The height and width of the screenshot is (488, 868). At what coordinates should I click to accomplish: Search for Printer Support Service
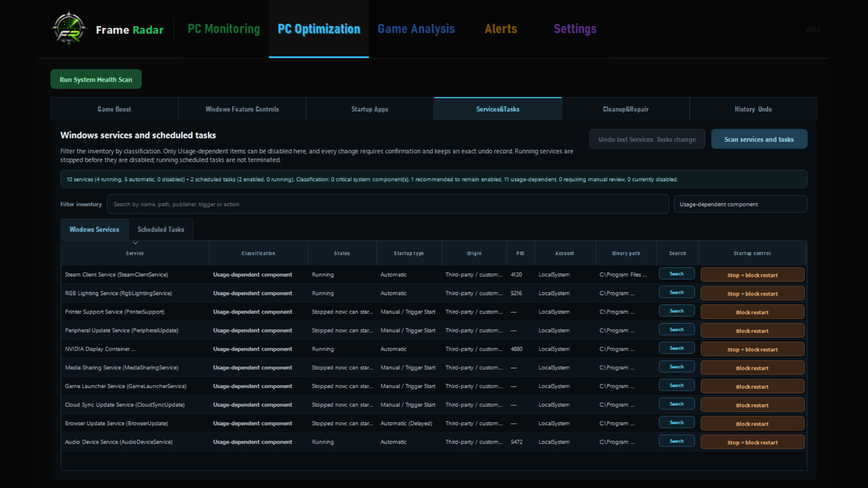pyautogui.click(x=677, y=311)
